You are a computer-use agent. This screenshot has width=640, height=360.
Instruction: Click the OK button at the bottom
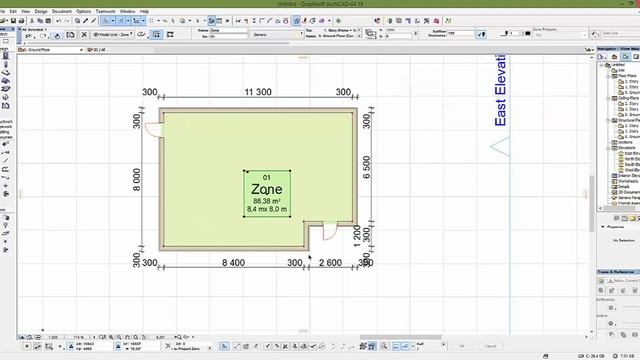coord(462,346)
